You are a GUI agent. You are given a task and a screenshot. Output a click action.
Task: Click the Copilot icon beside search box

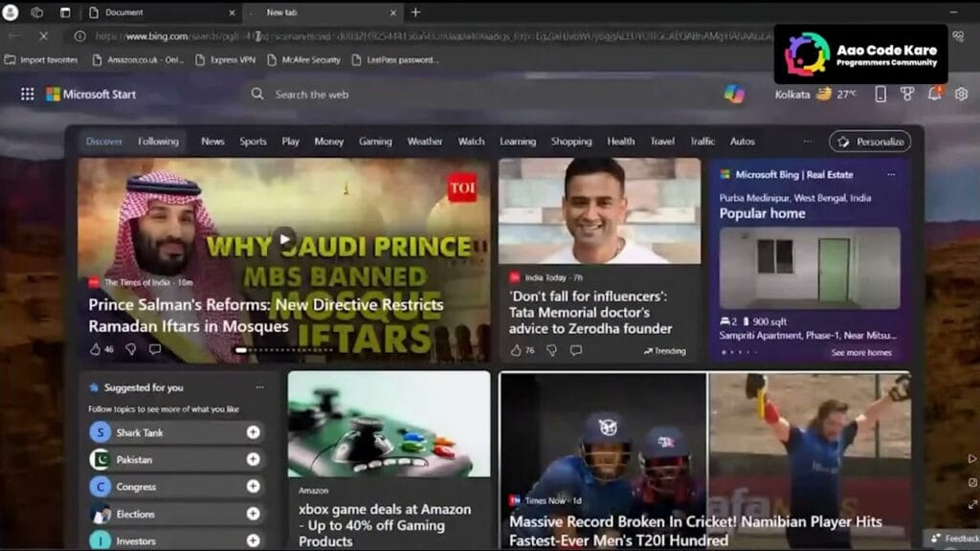click(x=734, y=94)
